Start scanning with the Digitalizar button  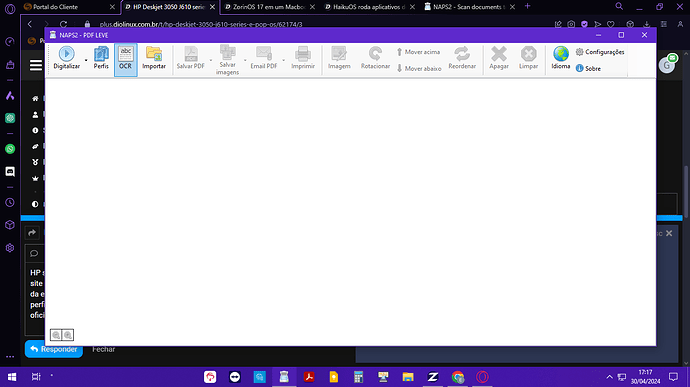tap(66, 58)
